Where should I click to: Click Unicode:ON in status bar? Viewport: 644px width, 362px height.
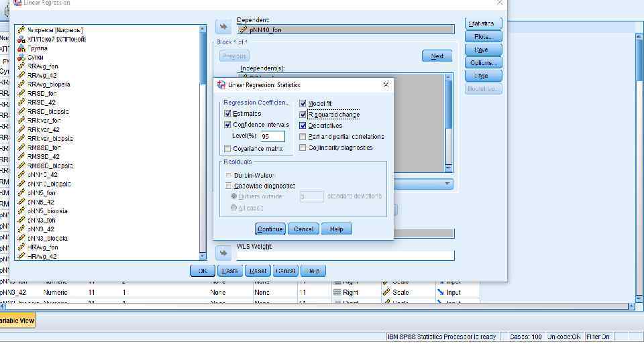(564, 337)
